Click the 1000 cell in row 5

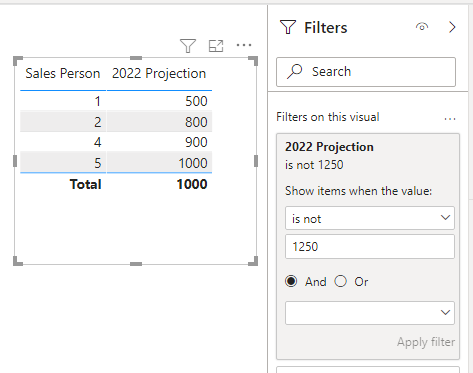coord(193,163)
